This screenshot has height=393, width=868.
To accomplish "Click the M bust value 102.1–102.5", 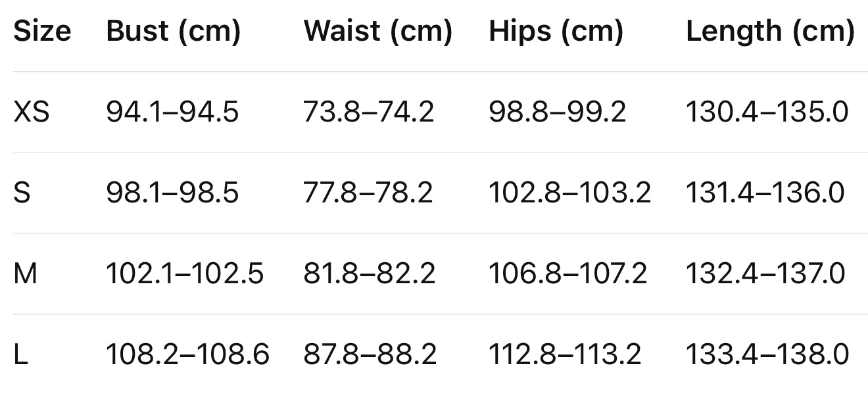I will coord(185,273).
